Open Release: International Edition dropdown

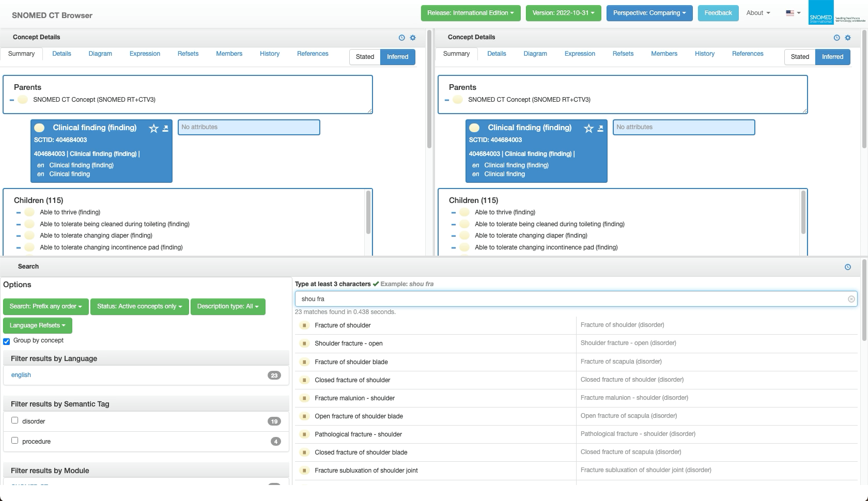click(471, 13)
